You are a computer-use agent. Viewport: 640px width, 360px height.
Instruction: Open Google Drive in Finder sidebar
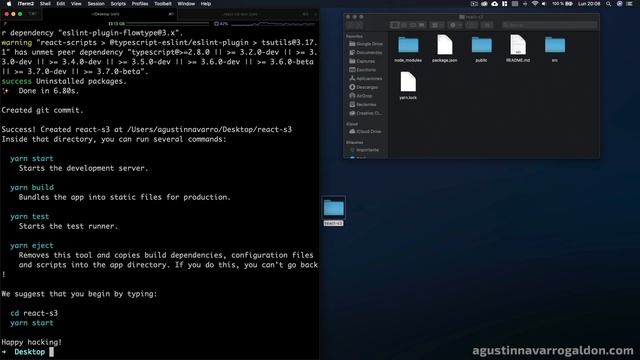(x=366, y=44)
